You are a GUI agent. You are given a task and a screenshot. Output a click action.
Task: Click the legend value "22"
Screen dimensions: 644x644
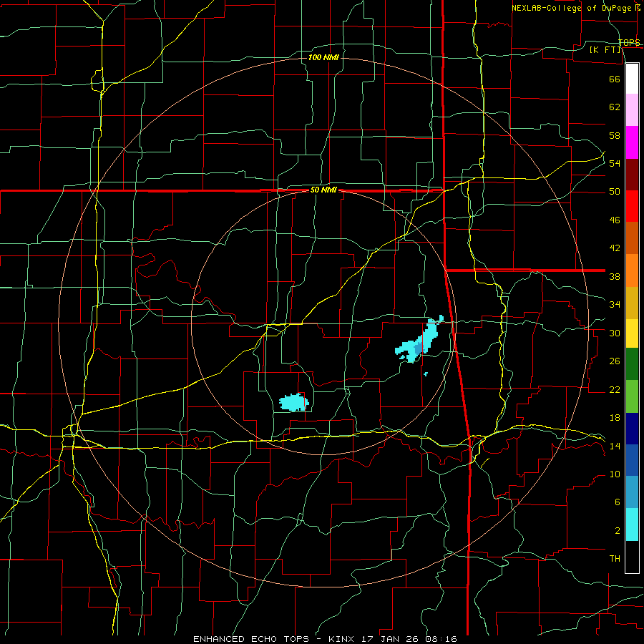615,389
